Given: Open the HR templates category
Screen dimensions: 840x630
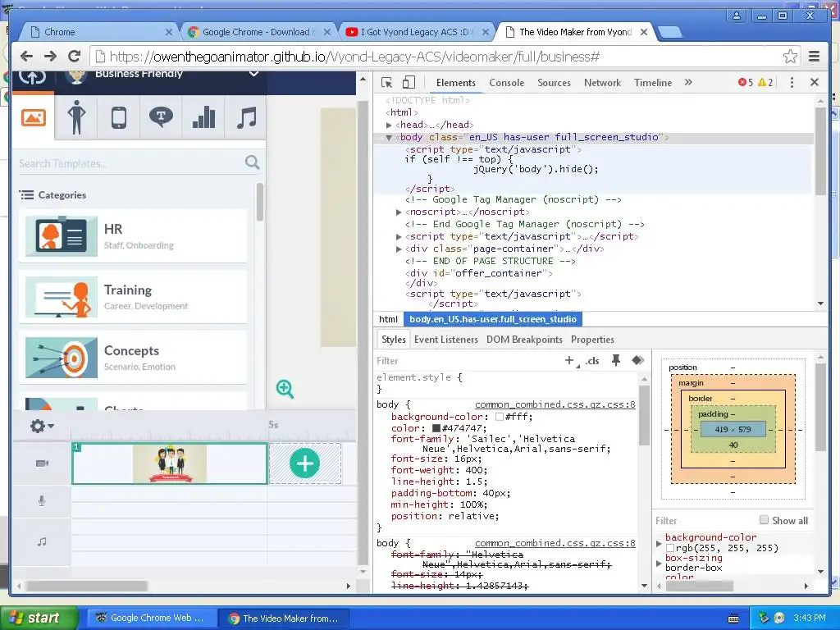Looking at the screenshot, I should [x=133, y=236].
